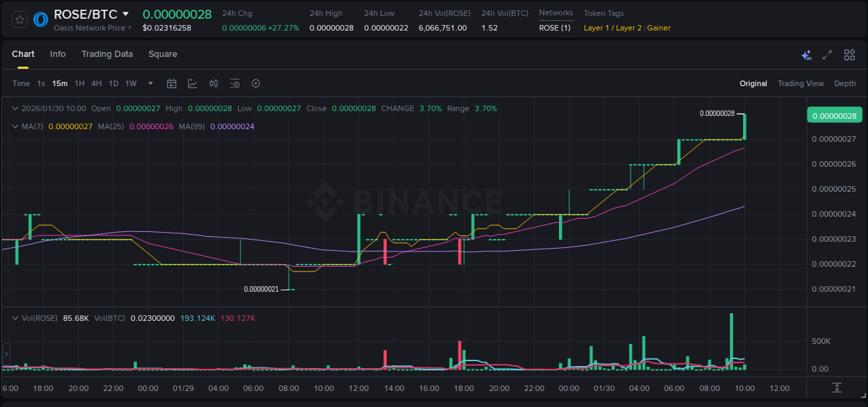Screen dimensions: 868x407
Task: Open the candlestick comparison tool
Action: pyautogui.click(x=213, y=83)
